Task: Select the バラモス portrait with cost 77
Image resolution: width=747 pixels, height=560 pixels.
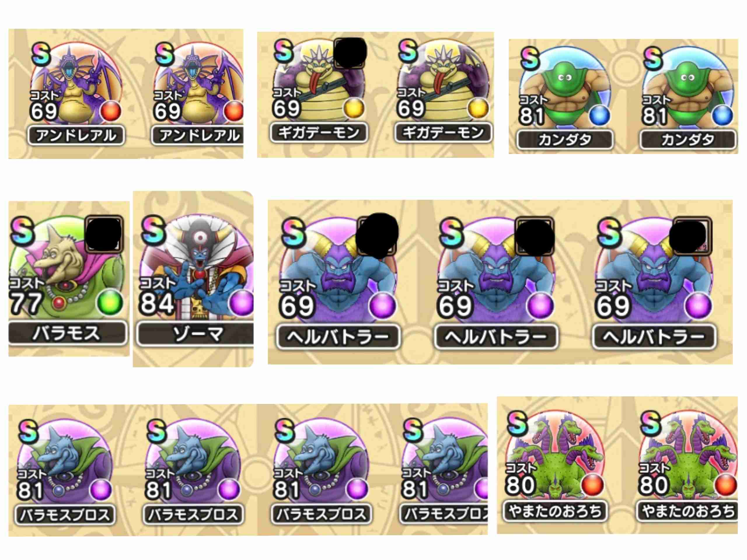Action: (67, 267)
